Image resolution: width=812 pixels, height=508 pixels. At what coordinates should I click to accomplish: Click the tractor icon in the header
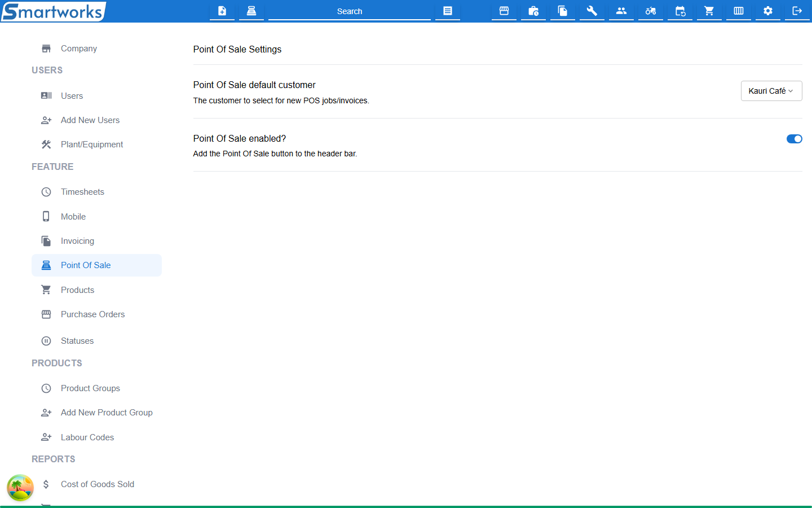click(651, 11)
